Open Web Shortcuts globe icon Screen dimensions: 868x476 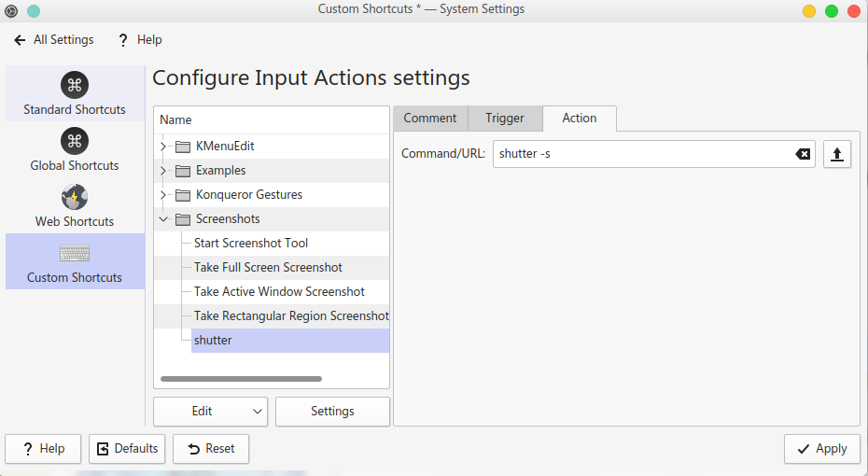(75, 197)
